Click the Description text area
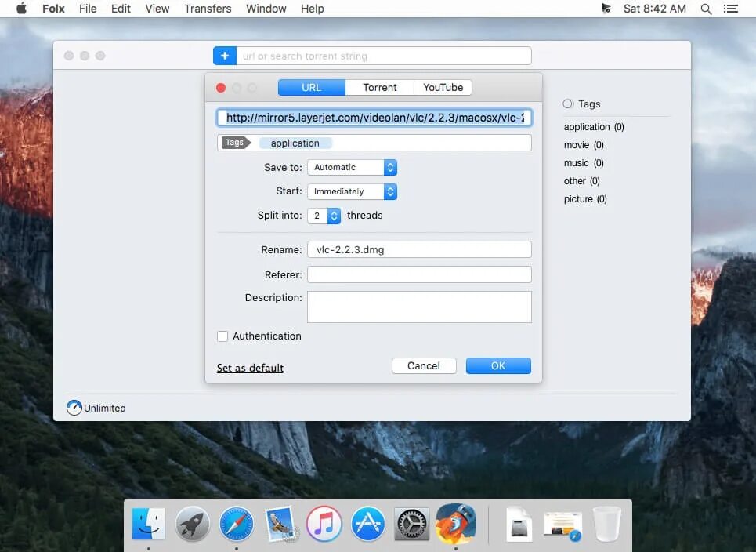Image resolution: width=756 pixels, height=552 pixels. (419, 307)
